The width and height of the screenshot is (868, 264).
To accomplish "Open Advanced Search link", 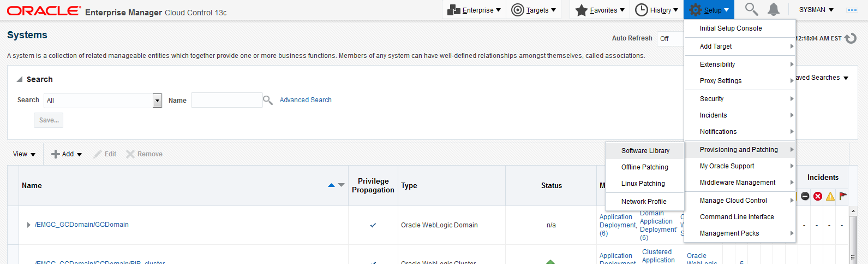I will click(x=306, y=100).
